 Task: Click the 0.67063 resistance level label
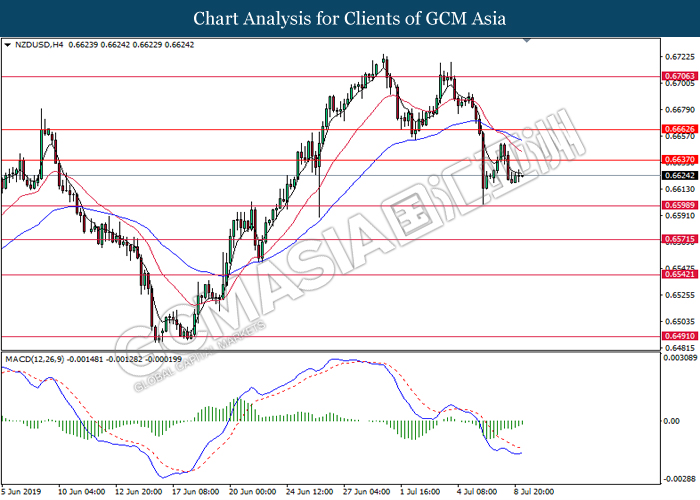(679, 76)
